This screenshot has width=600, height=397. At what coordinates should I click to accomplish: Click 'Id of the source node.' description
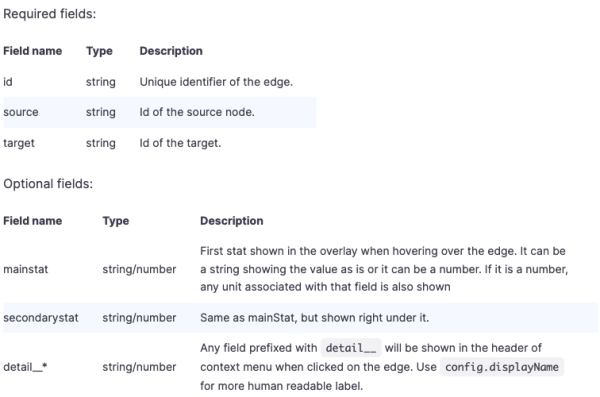point(197,112)
